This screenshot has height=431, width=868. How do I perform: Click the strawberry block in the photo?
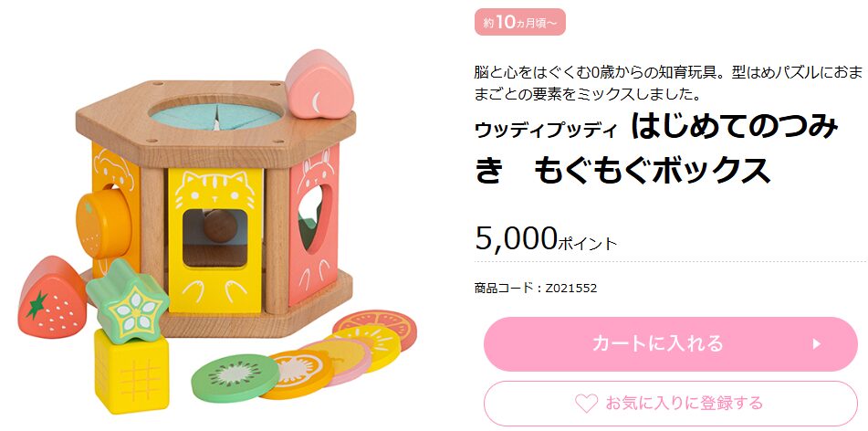click(51, 298)
